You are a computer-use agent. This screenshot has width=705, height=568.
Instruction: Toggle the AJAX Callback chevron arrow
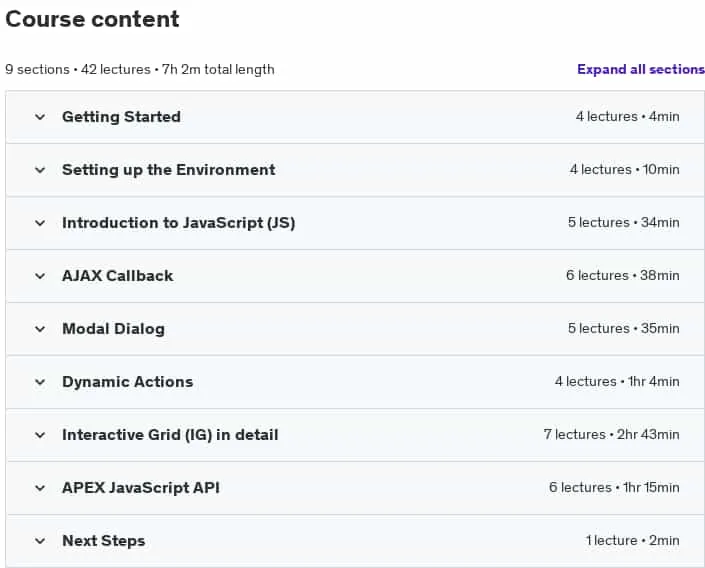coord(40,276)
